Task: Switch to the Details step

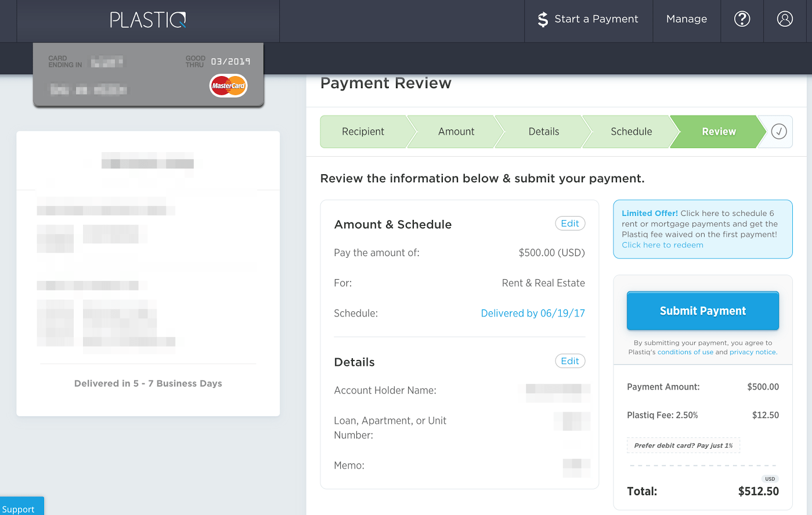Action: coord(544,132)
